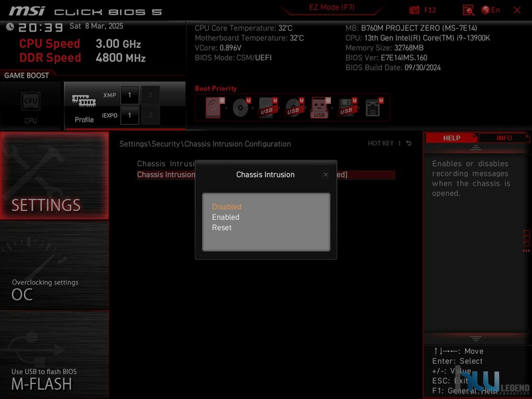Enable XMP profile 2
Viewport: 532px width, 399px height.
click(x=150, y=95)
